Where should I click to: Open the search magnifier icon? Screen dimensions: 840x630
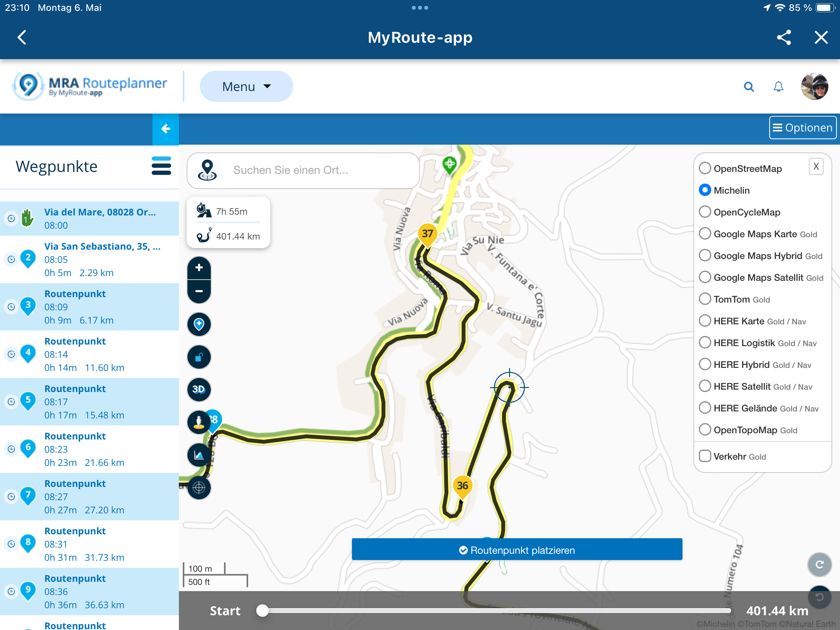pos(749,86)
